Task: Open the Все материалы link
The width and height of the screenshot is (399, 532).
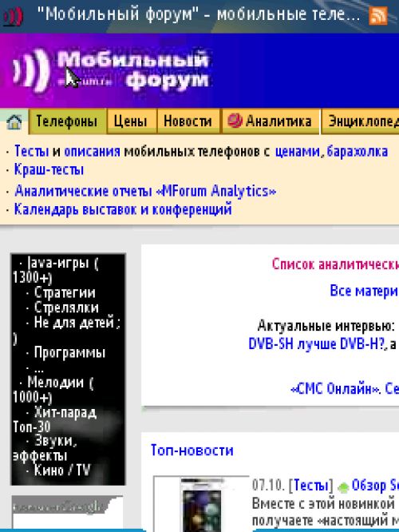Action: (x=364, y=291)
